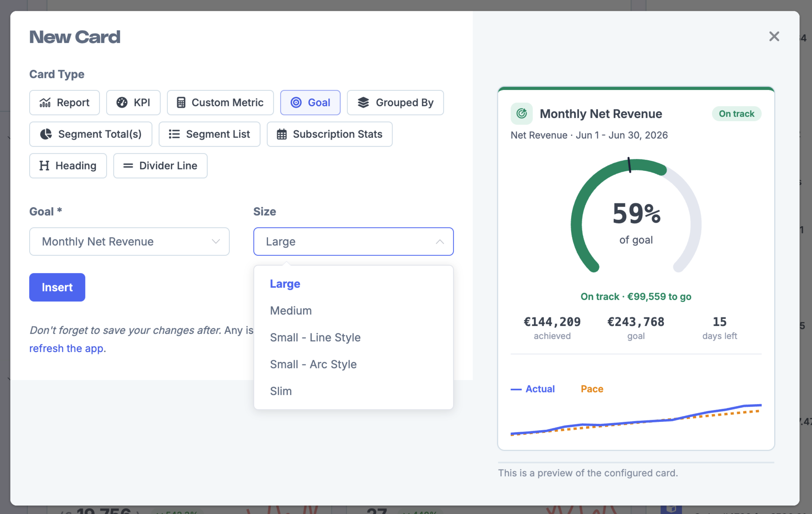Choose Small - Line Style option

(x=353, y=337)
